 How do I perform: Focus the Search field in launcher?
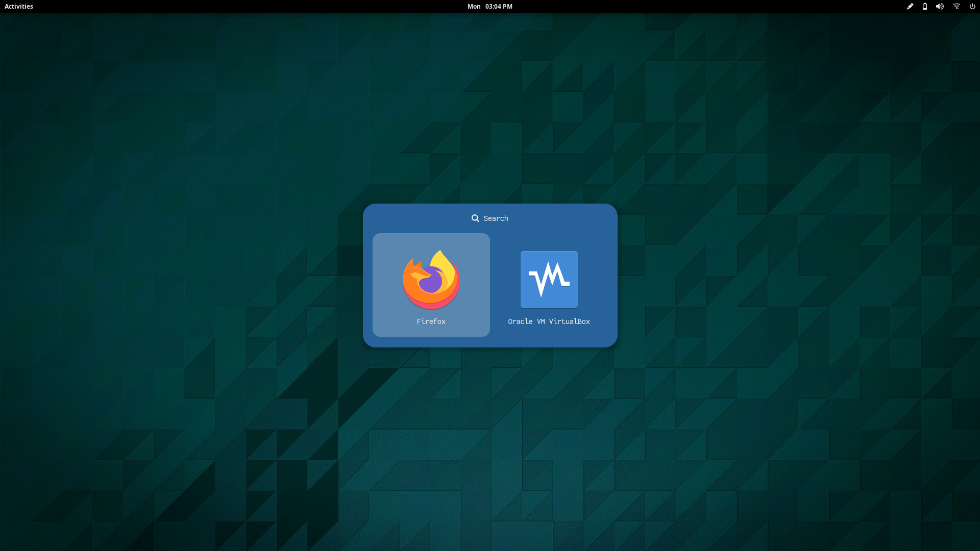click(489, 218)
